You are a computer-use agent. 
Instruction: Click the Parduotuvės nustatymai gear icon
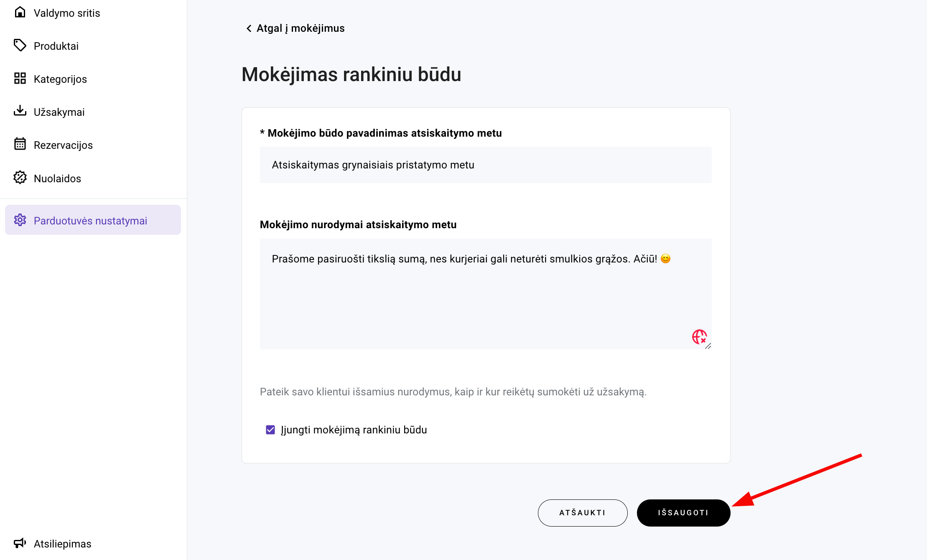pos(20,220)
